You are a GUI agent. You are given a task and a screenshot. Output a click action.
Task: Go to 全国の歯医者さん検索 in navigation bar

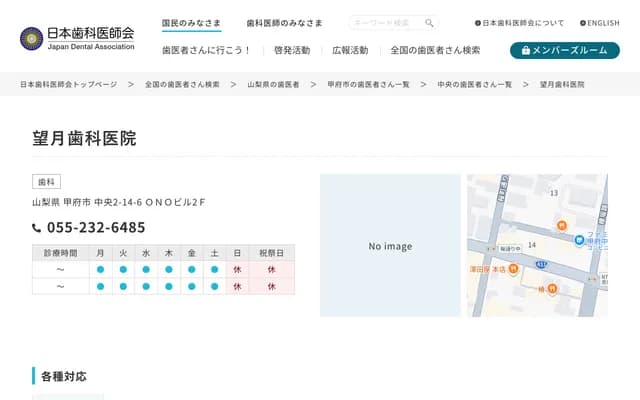(x=435, y=50)
